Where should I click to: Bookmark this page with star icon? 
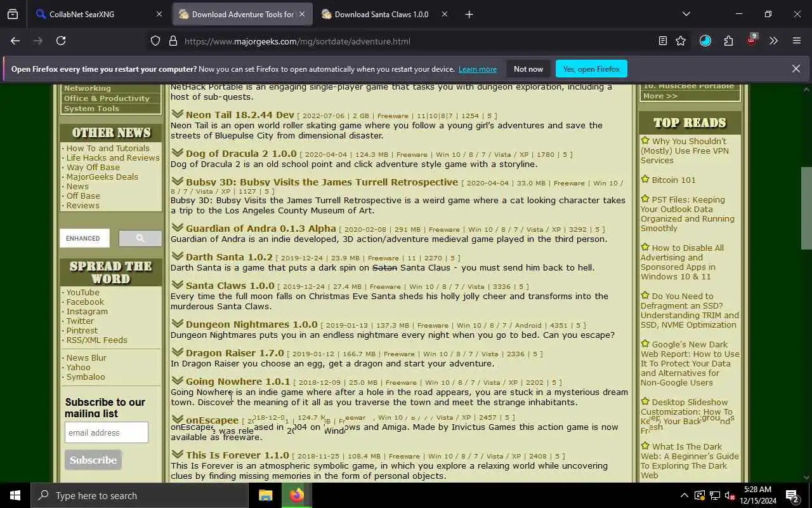681,41
